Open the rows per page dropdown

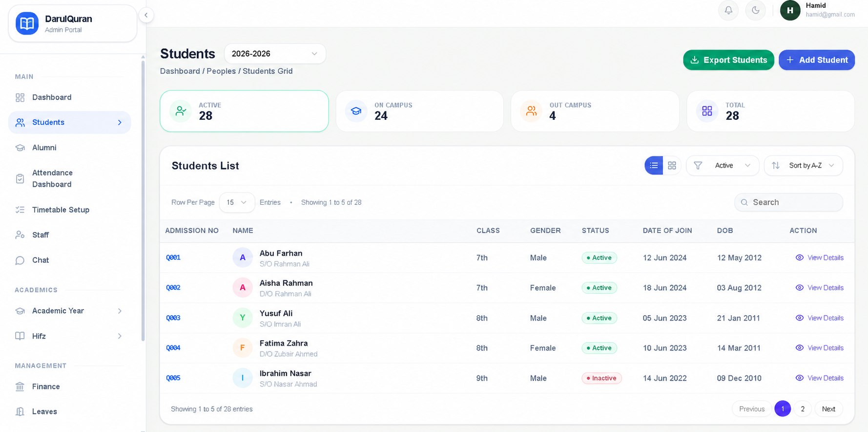point(237,202)
